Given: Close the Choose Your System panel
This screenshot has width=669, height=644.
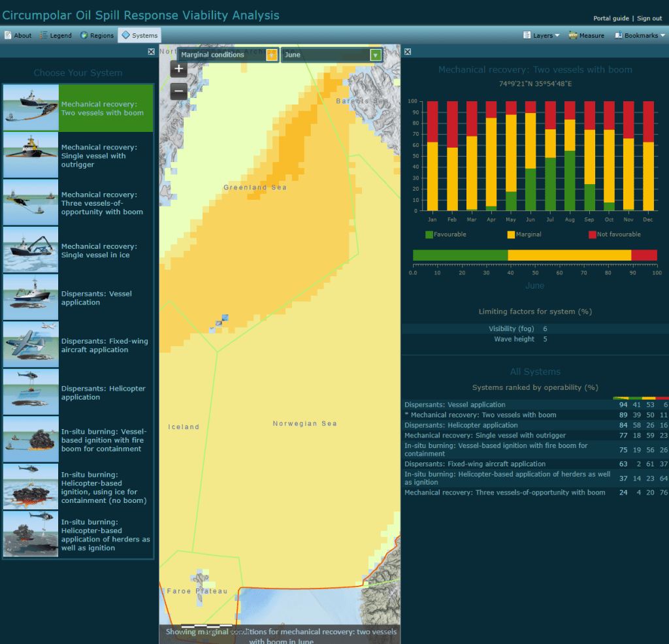Looking at the screenshot, I should click(x=152, y=52).
